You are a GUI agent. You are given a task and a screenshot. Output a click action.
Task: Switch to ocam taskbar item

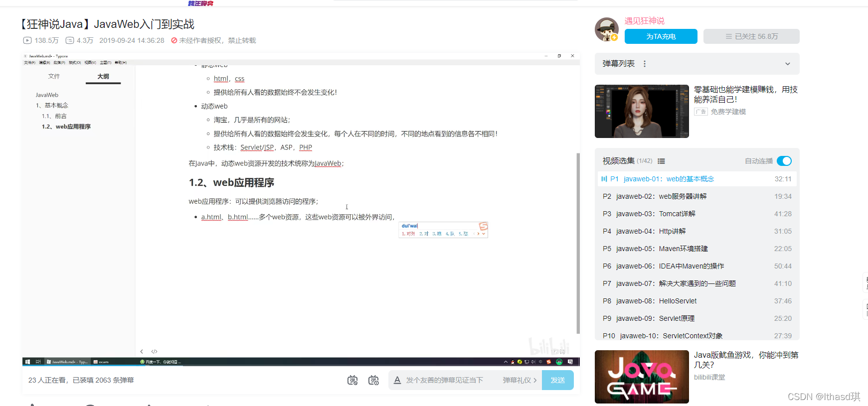pos(102,362)
